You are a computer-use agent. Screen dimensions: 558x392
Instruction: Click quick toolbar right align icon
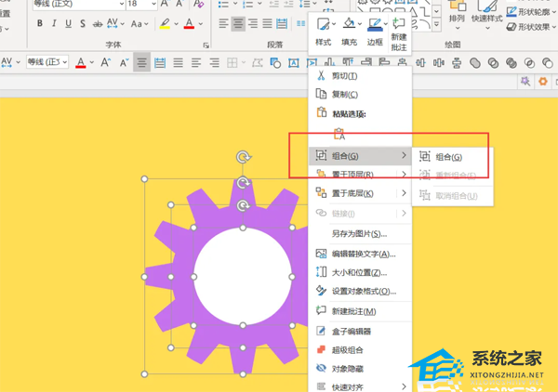tap(214, 63)
